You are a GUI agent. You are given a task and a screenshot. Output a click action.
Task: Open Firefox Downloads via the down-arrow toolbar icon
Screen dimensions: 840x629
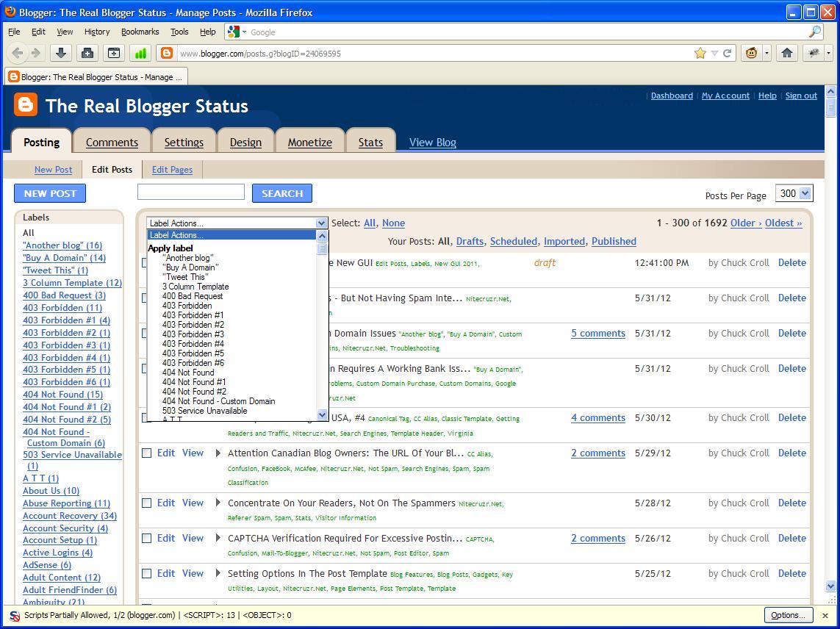tap(62, 53)
